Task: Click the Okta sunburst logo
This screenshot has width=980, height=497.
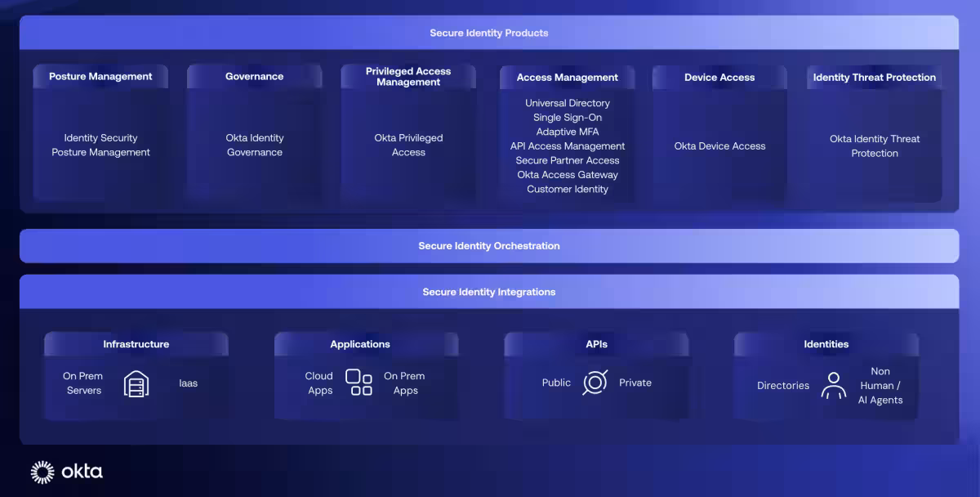Action: tap(42, 472)
